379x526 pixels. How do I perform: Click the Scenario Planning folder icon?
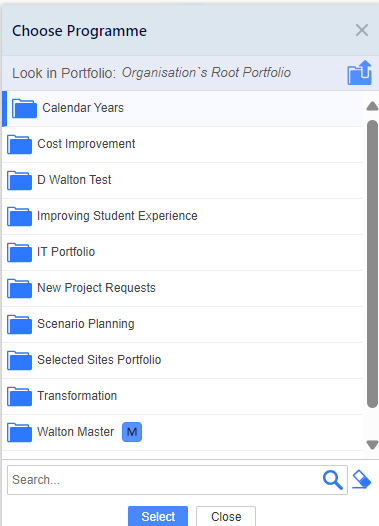[19, 324]
